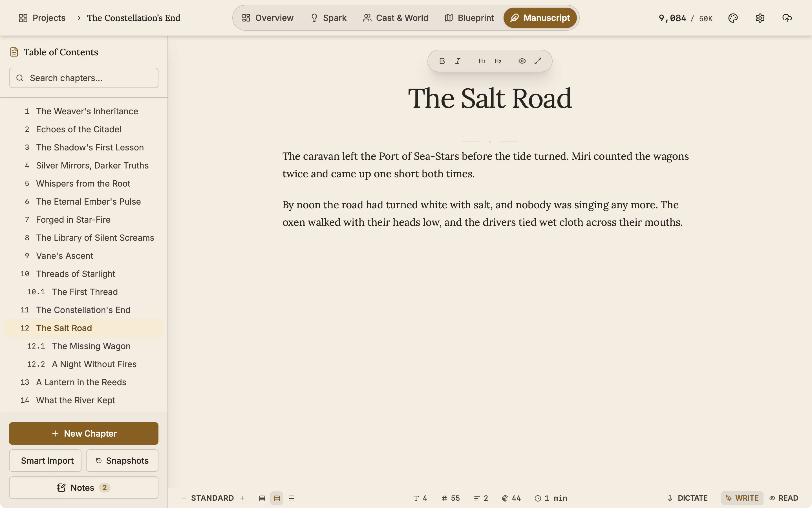This screenshot has height=508, width=812.
Task: Open subchapter 12.1 The Missing Wagon
Action: (83, 346)
